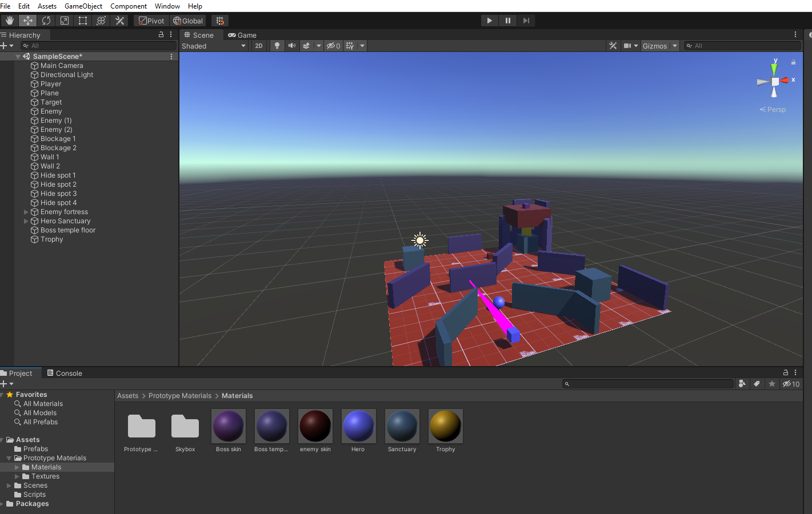This screenshot has height=514, width=812.
Task: Toggle scene lighting
Action: [x=277, y=46]
